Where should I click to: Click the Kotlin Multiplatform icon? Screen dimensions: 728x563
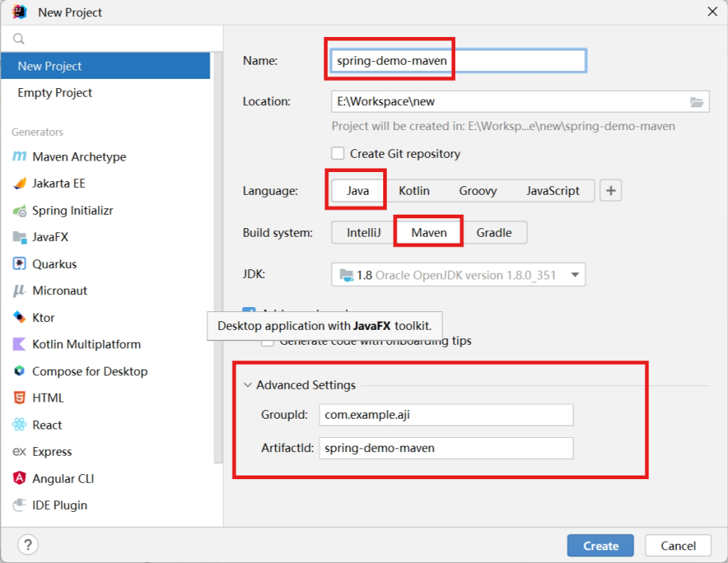19,344
